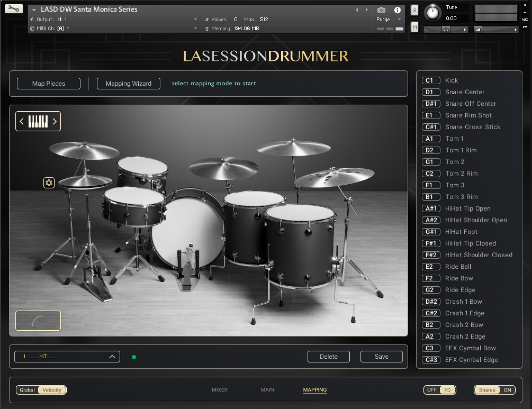Mute the instrument with M button
The image size is (532, 409).
[x=415, y=27]
